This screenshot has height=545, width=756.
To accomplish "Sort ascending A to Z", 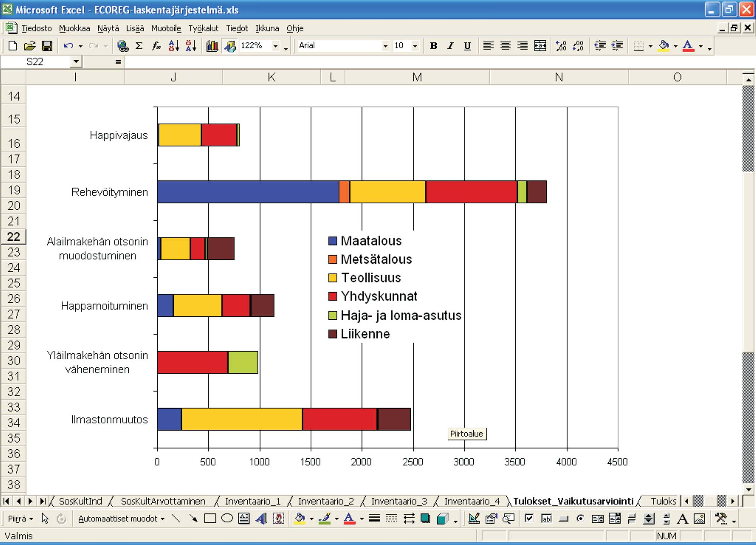I will pyautogui.click(x=174, y=46).
